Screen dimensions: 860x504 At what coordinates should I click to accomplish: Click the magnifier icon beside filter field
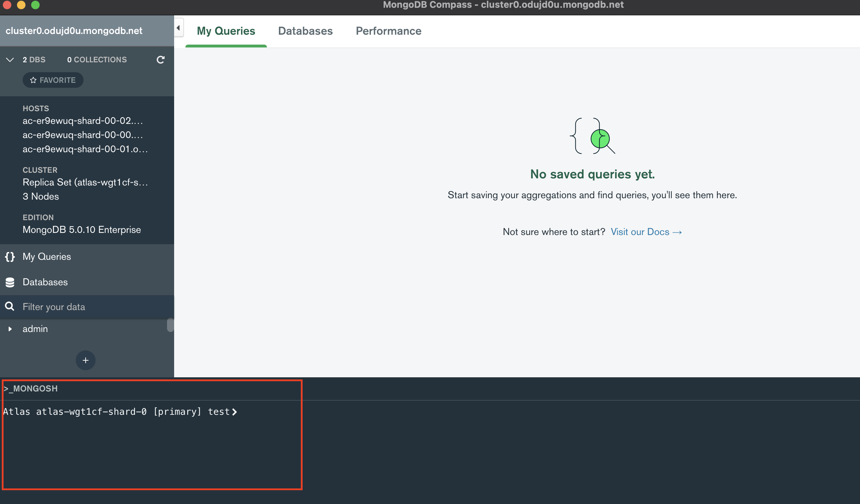10,307
